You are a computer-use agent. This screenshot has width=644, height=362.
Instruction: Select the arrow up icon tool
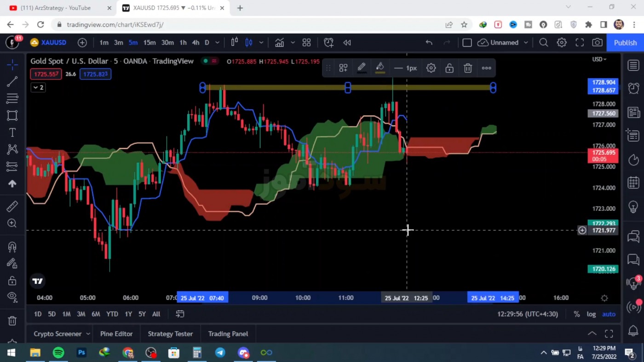click(x=12, y=183)
